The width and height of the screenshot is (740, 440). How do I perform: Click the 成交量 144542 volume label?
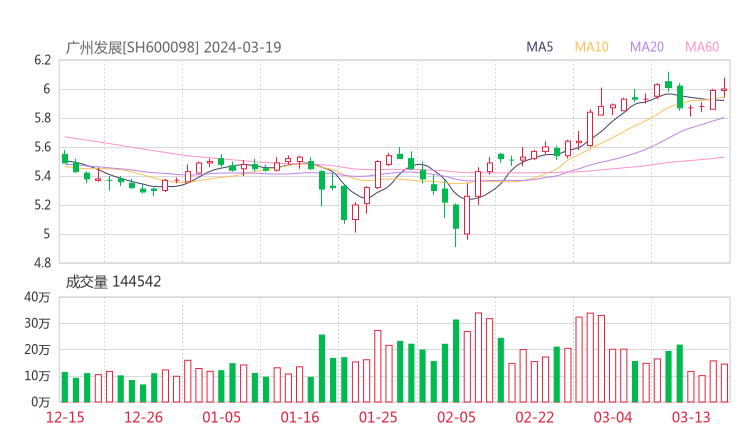(x=113, y=282)
